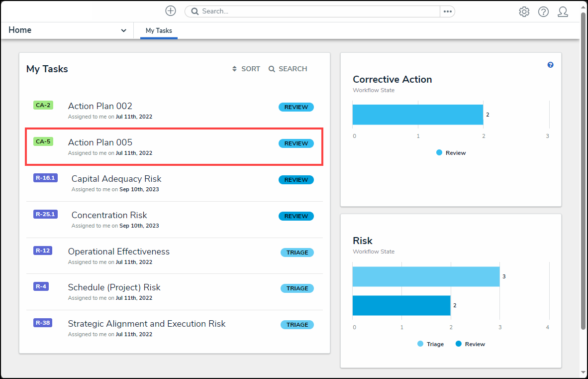Open the Sort options for My Tasks

246,69
